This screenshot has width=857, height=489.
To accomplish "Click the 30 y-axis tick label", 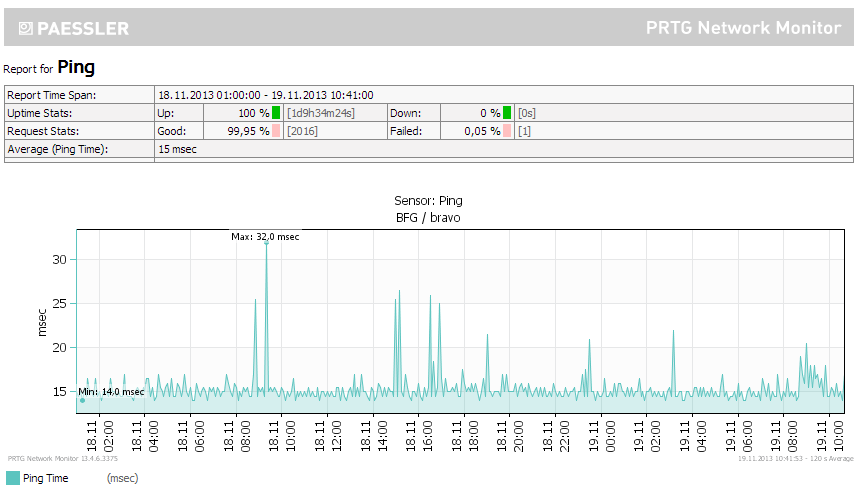I will point(59,260).
